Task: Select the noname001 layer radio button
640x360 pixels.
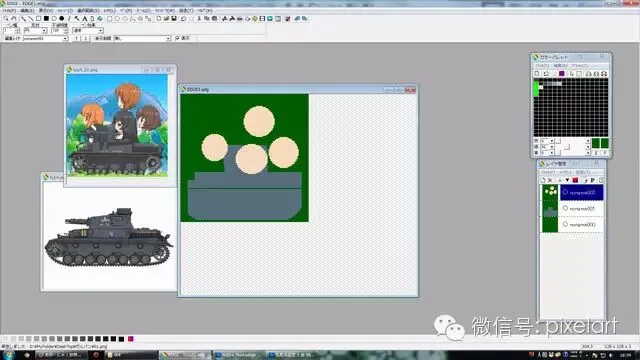Action: click(565, 208)
